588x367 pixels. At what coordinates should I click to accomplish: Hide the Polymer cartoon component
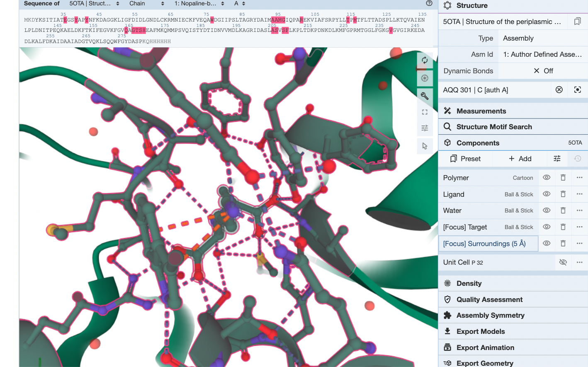pos(546,177)
